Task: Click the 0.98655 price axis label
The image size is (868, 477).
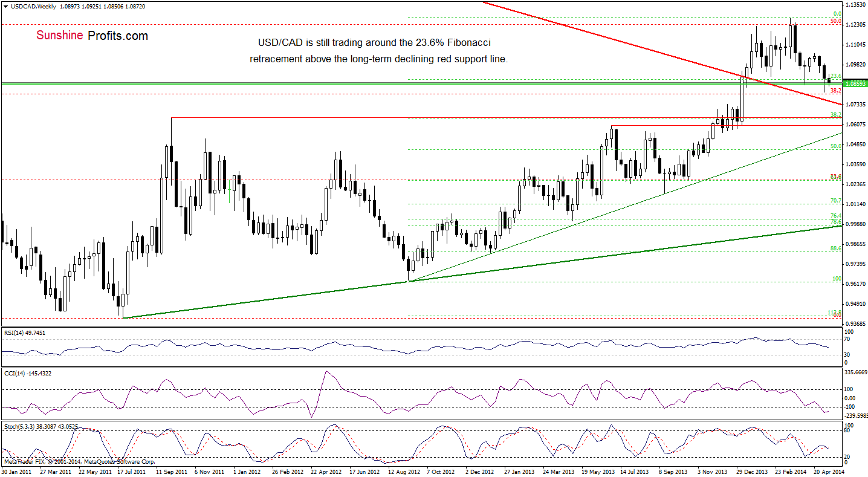Action: 855,244
